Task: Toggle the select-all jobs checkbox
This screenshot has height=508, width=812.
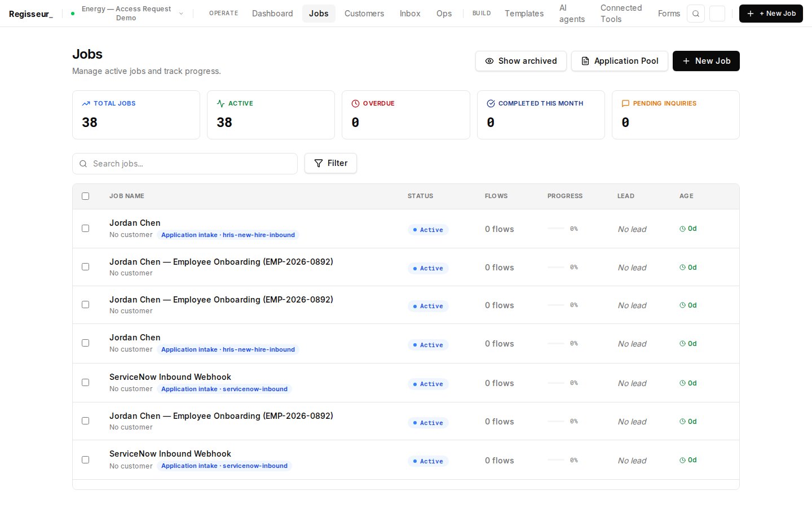Action: [x=86, y=196]
